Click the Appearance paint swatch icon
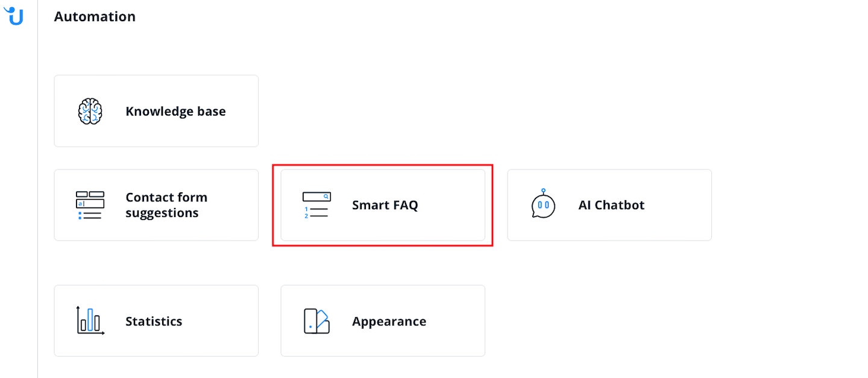This screenshot has height=378, width=868. pyautogui.click(x=316, y=321)
